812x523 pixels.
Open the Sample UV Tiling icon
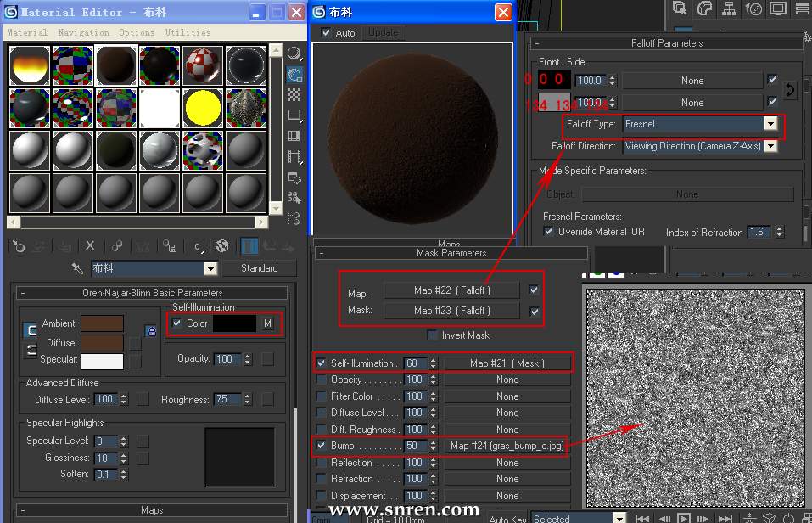point(294,115)
